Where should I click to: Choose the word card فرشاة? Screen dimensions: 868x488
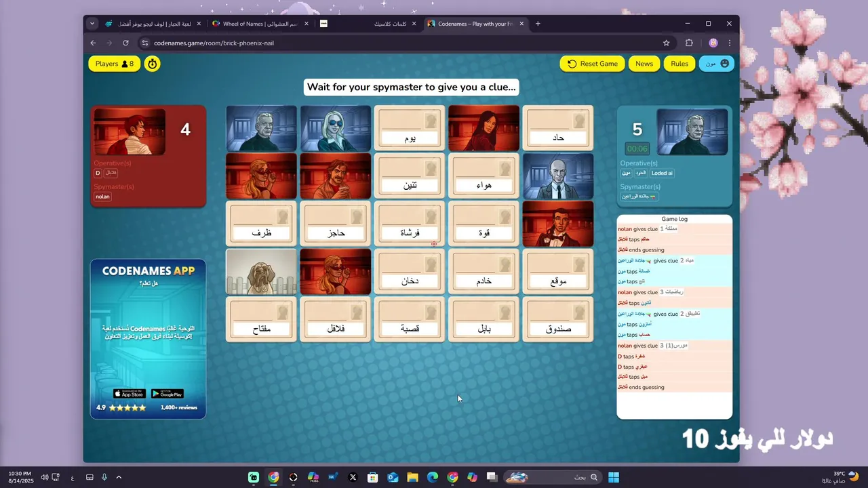410,224
